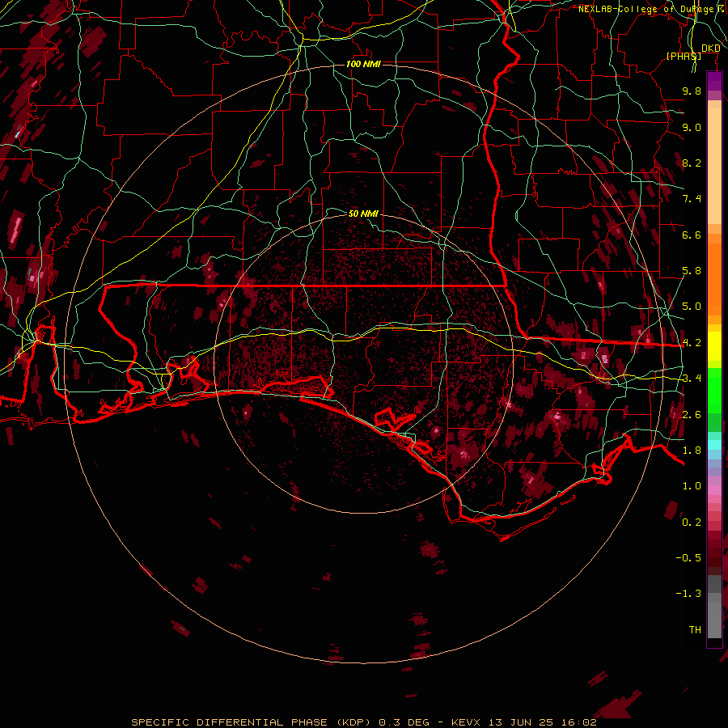Click the pink color band near 1.0
This screenshot has width=728, height=728.
click(714, 490)
